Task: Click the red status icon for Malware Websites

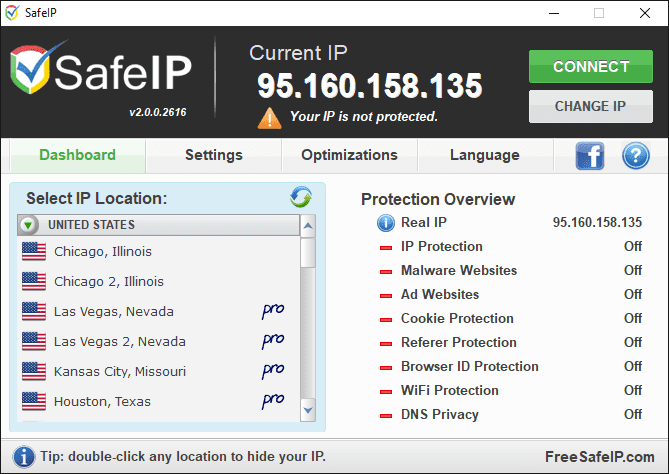Action: tap(386, 271)
